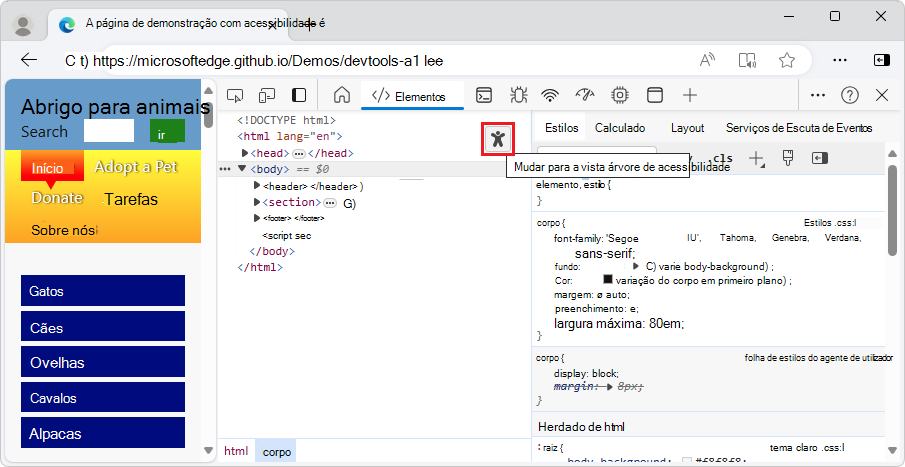Open the Alpacas category
Screen dimensions: 905x467
click(103, 433)
